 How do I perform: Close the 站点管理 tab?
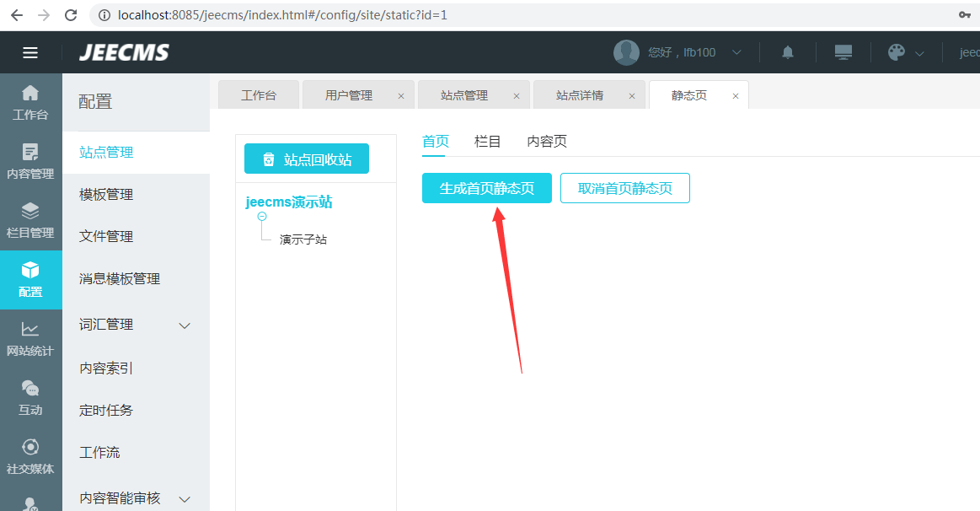(x=517, y=96)
